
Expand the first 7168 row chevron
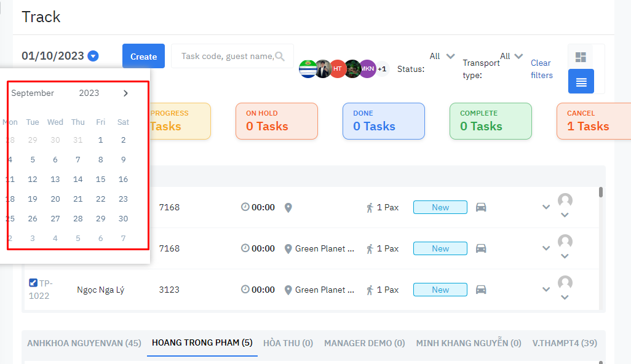pos(546,207)
